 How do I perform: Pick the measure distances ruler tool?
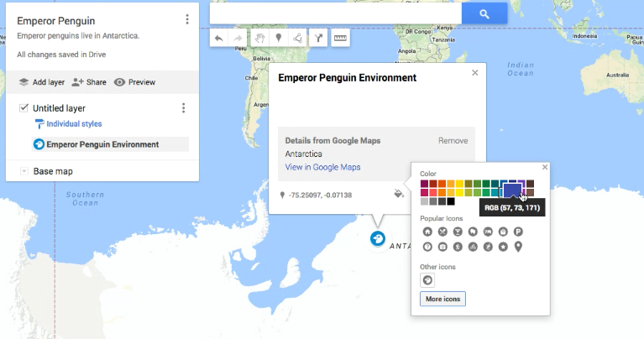pyautogui.click(x=340, y=38)
